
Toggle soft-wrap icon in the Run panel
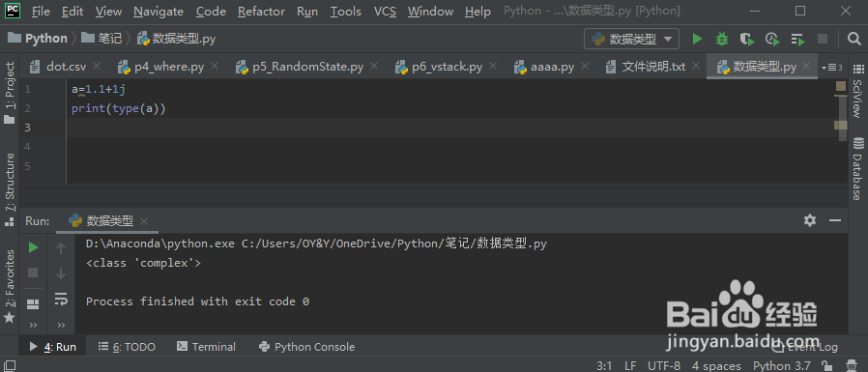pyautogui.click(x=61, y=299)
